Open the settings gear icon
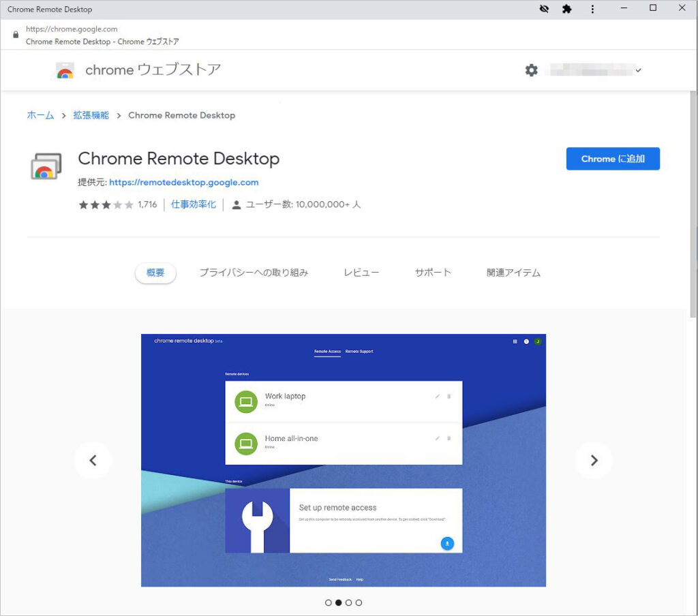This screenshot has width=698, height=616. point(532,70)
